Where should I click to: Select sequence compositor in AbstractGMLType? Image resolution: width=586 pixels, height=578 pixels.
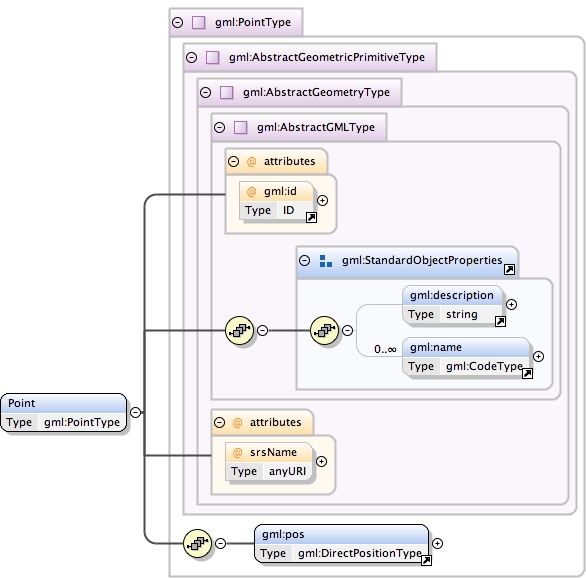coord(240,330)
